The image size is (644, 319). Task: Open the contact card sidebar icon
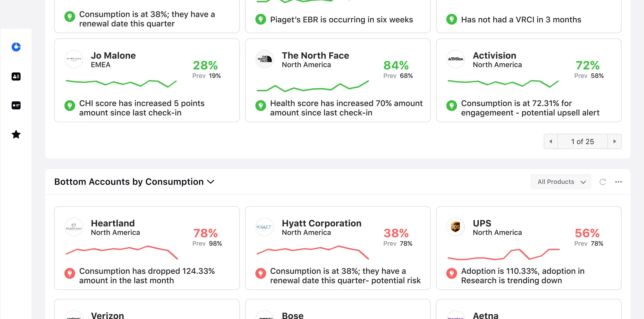pyautogui.click(x=16, y=77)
